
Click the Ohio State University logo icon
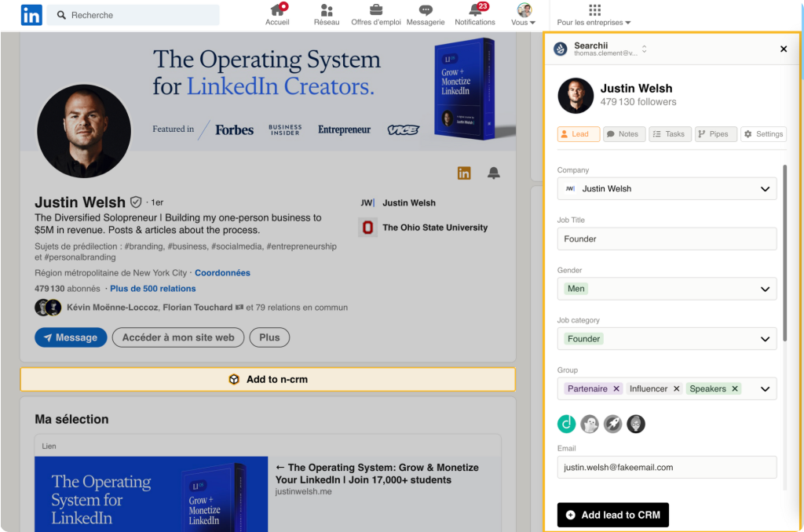[367, 227]
